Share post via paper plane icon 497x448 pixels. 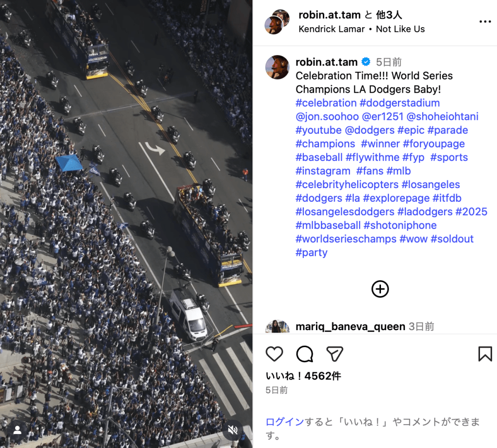tap(335, 353)
